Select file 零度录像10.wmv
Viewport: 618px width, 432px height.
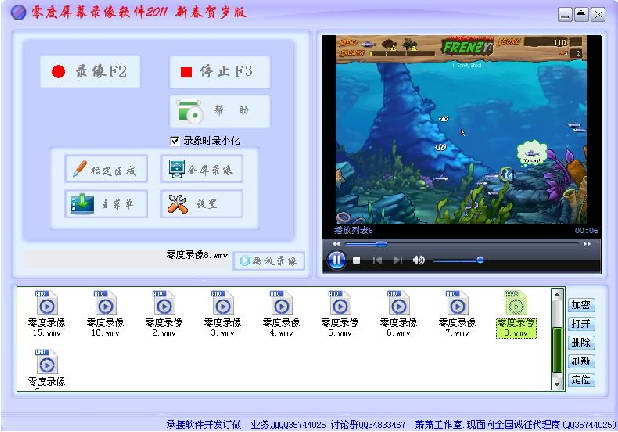105,314
